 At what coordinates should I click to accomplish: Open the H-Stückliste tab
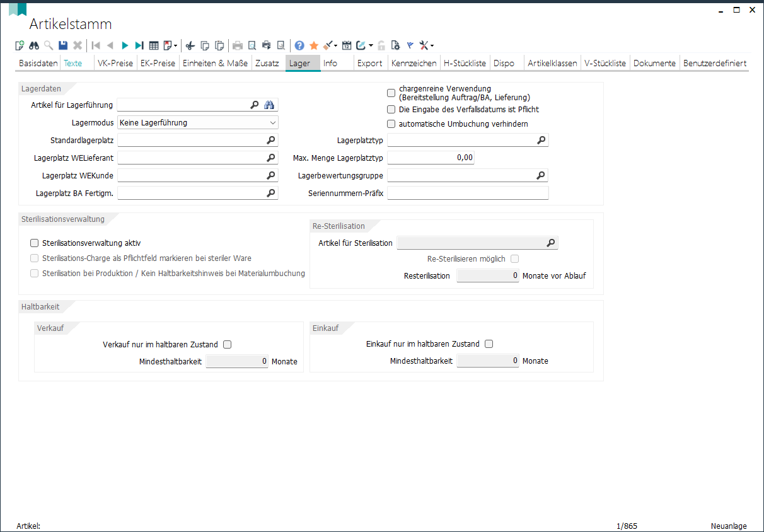[x=465, y=64]
